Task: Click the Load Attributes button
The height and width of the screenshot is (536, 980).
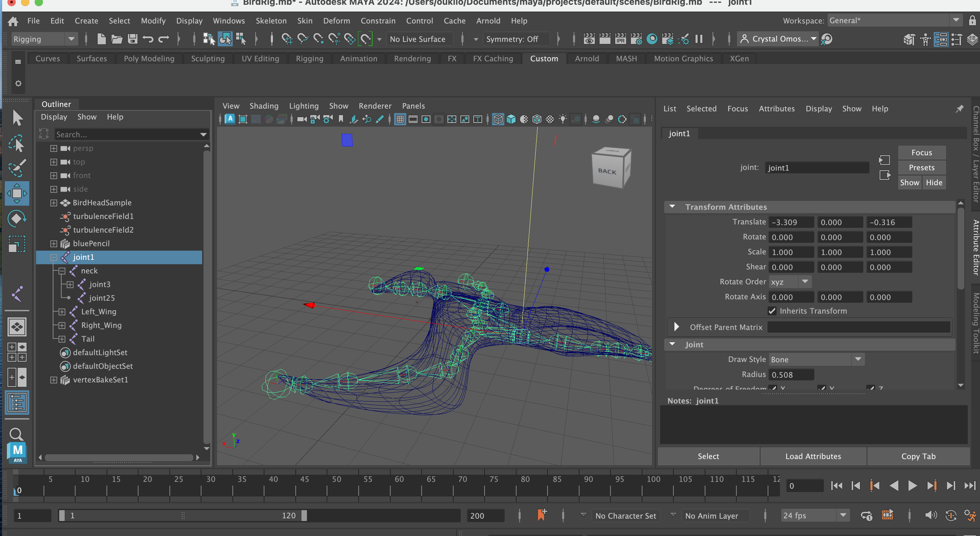Action: click(813, 456)
